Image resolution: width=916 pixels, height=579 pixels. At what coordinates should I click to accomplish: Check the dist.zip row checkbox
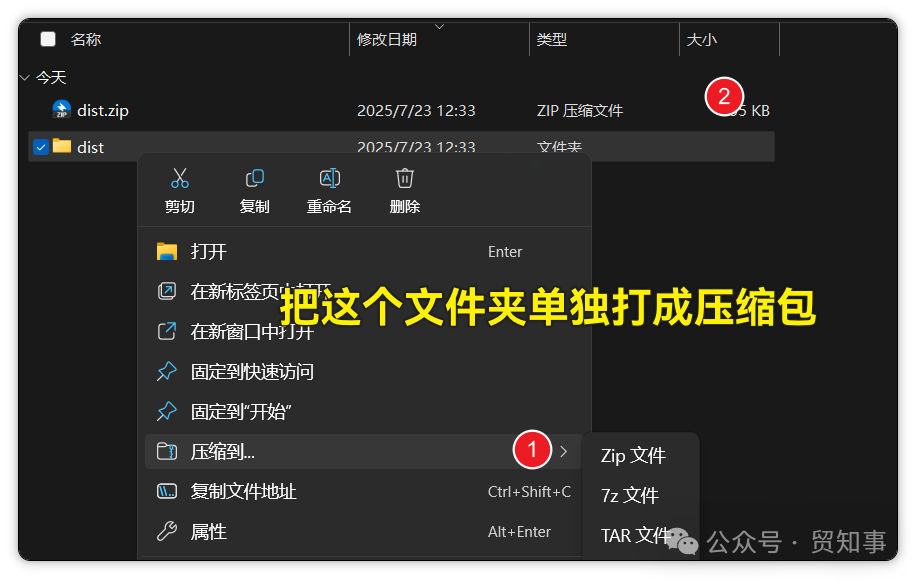[38, 110]
